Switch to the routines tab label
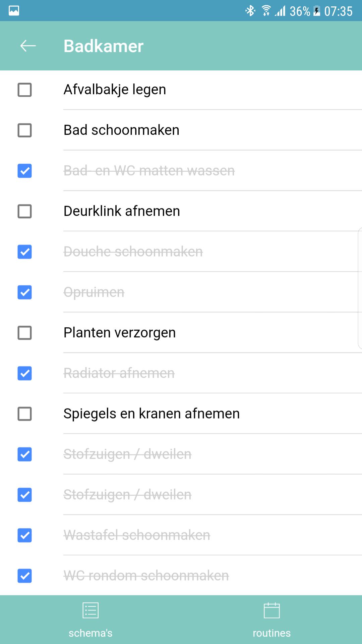 [271, 633]
